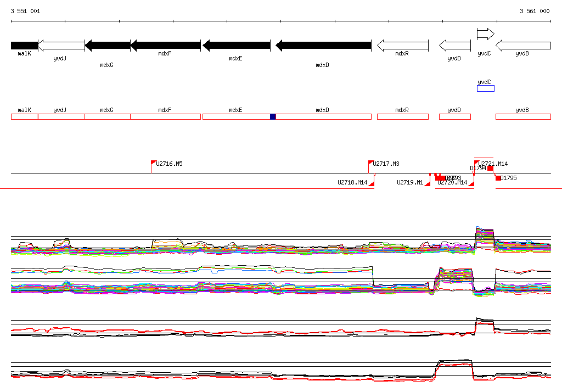Click the black malK gene block

pyautogui.click(x=24, y=46)
